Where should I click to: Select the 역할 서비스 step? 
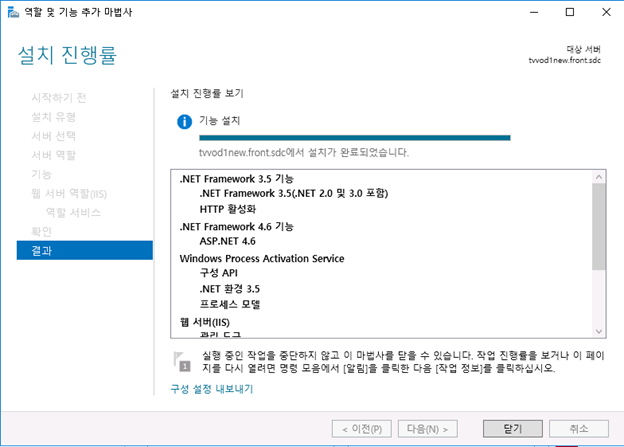click(x=73, y=212)
